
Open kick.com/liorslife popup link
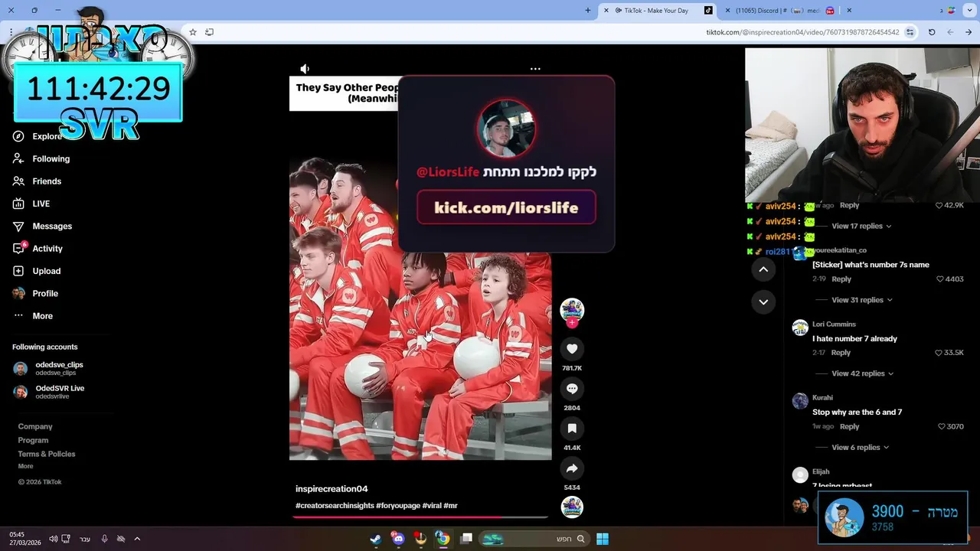pyautogui.click(x=506, y=208)
